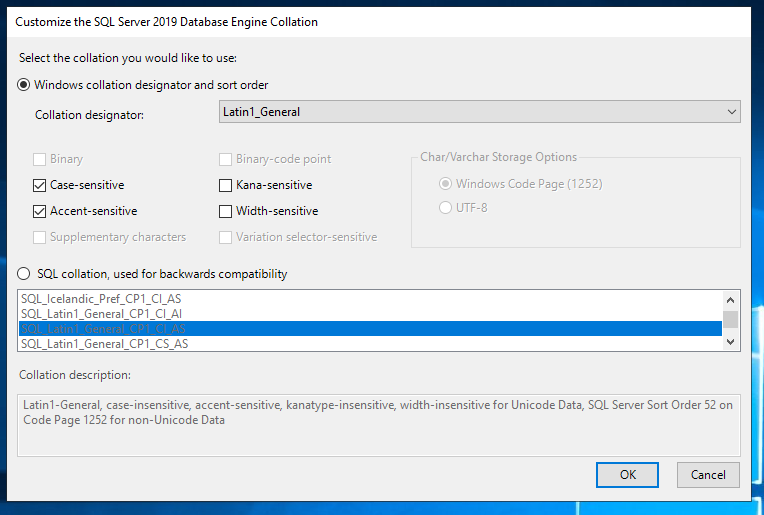
Task: Choose Windows Code Page (1252) storage option
Action: tap(445, 184)
